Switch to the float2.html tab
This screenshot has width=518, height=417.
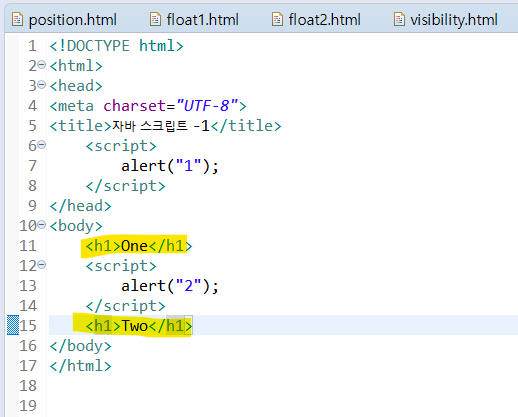coord(316,20)
